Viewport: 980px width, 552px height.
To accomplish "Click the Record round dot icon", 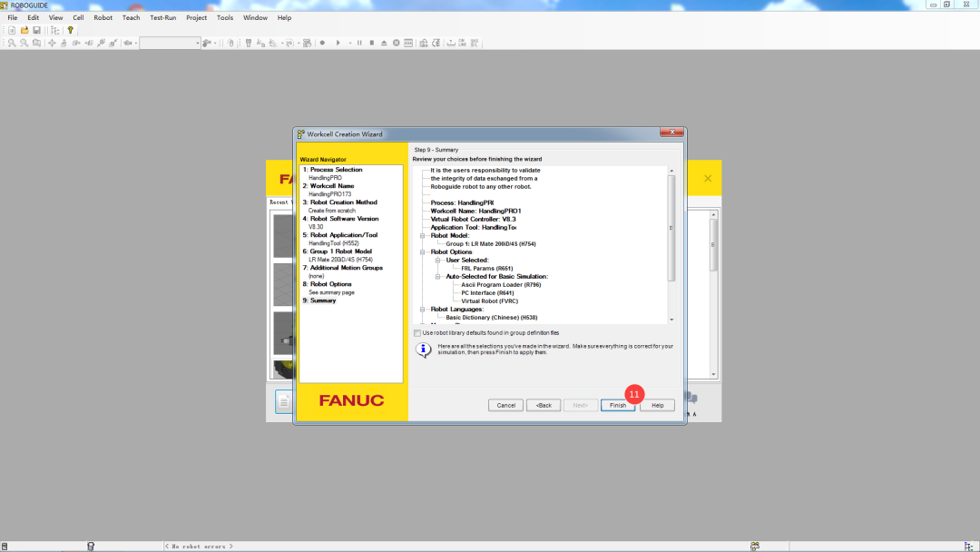I will pos(322,44).
